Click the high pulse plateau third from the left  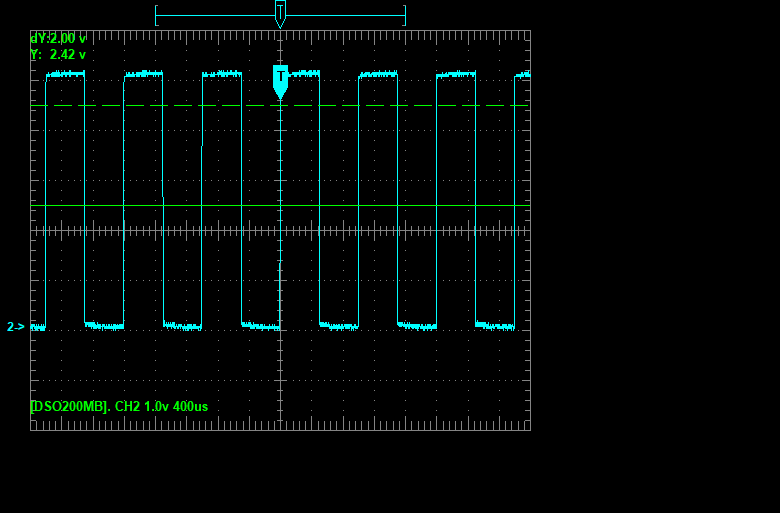[222, 74]
